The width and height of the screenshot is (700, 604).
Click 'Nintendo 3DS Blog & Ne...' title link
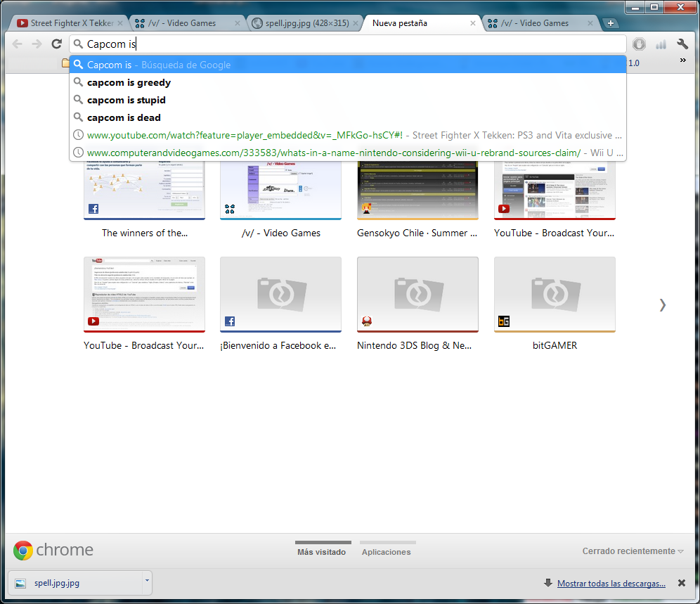(x=414, y=345)
